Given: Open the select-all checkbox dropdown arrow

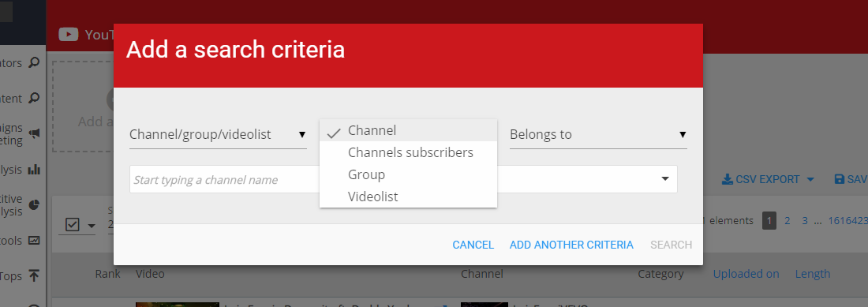Looking at the screenshot, I should 92,226.
